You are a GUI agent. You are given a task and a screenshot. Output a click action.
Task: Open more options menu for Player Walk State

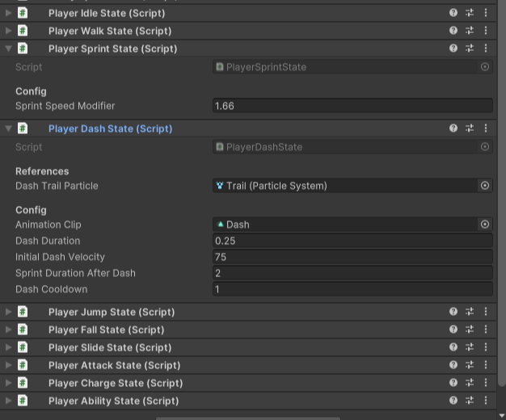[486, 31]
